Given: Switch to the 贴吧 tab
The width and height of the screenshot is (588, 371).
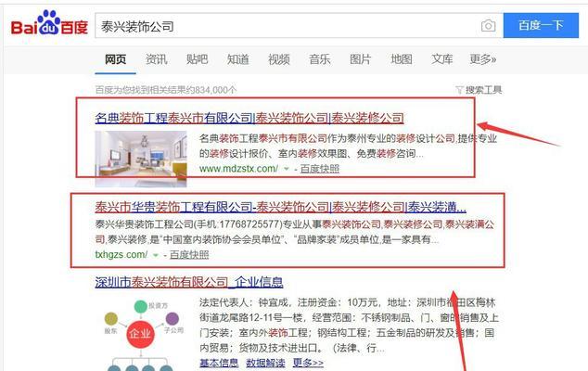Looking at the screenshot, I should (x=197, y=59).
